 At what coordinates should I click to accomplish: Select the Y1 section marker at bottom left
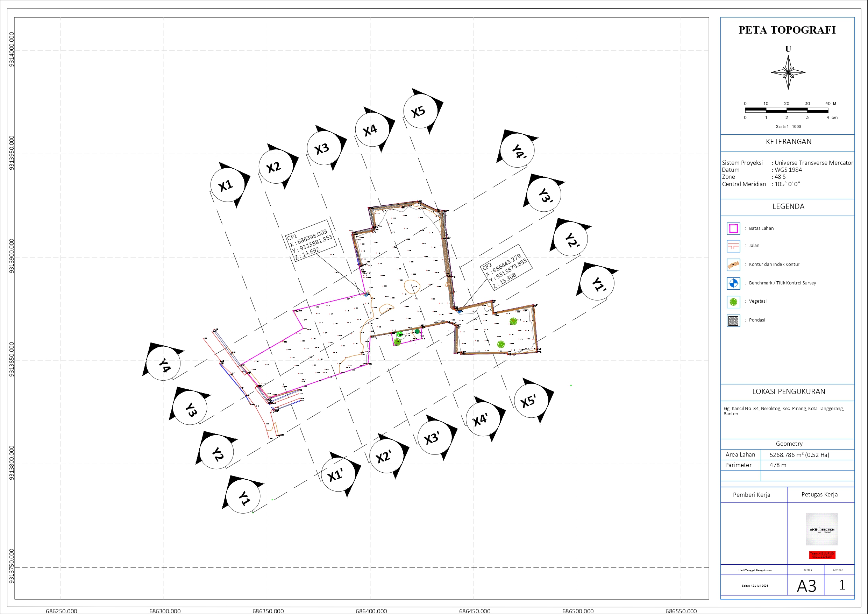[x=243, y=496]
